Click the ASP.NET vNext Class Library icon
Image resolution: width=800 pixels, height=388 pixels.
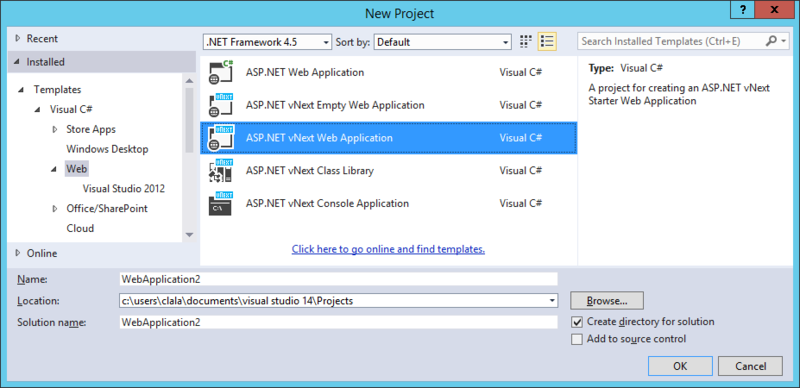click(x=220, y=171)
